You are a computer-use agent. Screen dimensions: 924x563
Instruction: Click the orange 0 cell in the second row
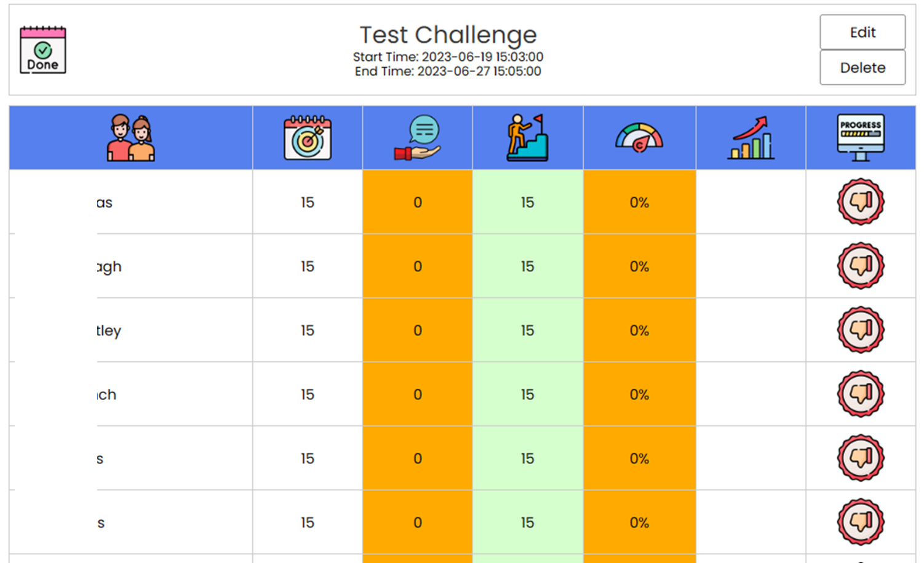pyautogui.click(x=417, y=266)
